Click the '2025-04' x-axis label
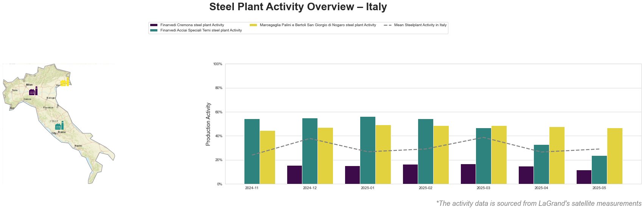644x210 pixels. 541,188
